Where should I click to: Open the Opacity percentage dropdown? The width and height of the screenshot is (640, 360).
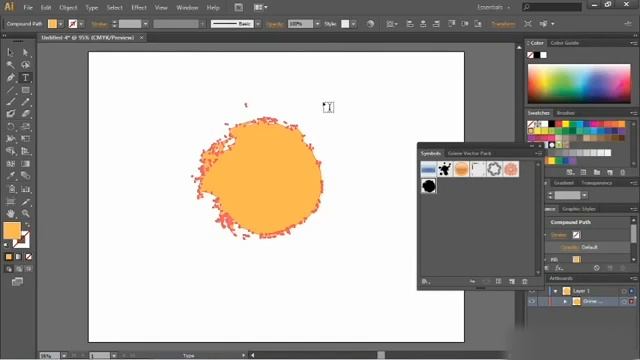317,24
